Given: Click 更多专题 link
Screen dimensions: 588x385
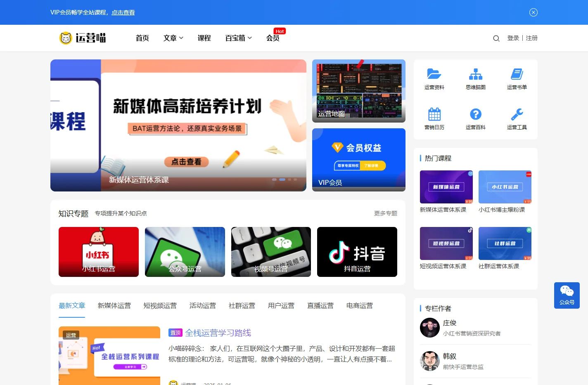Looking at the screenshot, I should tap(386, 213).
